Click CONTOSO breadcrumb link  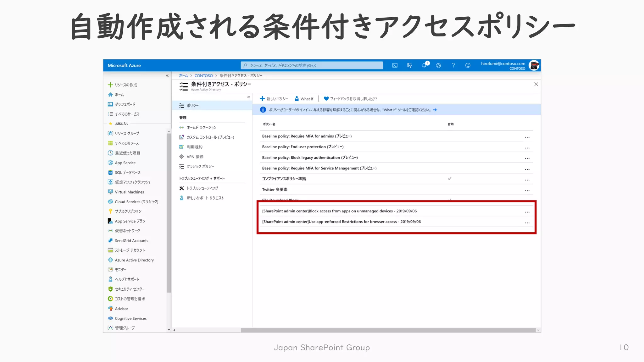click(203, 76)
